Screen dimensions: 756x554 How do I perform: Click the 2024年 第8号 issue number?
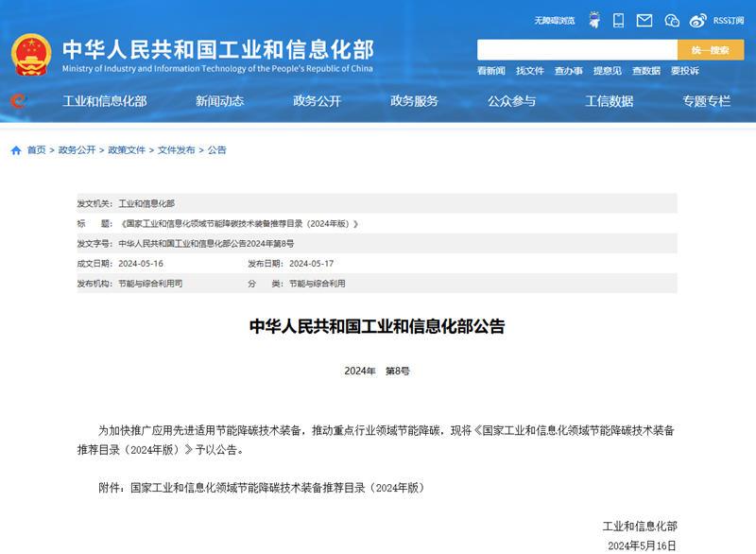(x=377, y=371)
